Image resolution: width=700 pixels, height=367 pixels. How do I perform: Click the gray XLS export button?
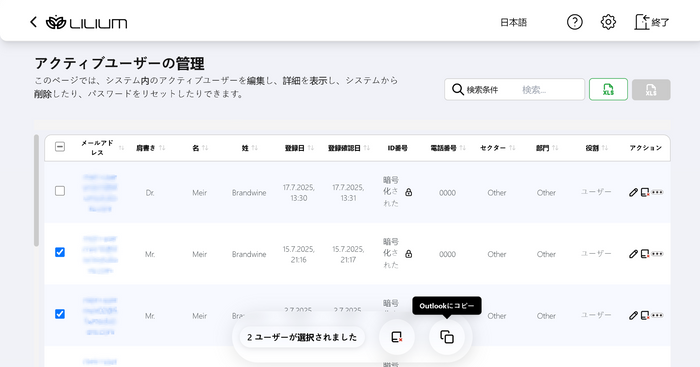point(651,90)
